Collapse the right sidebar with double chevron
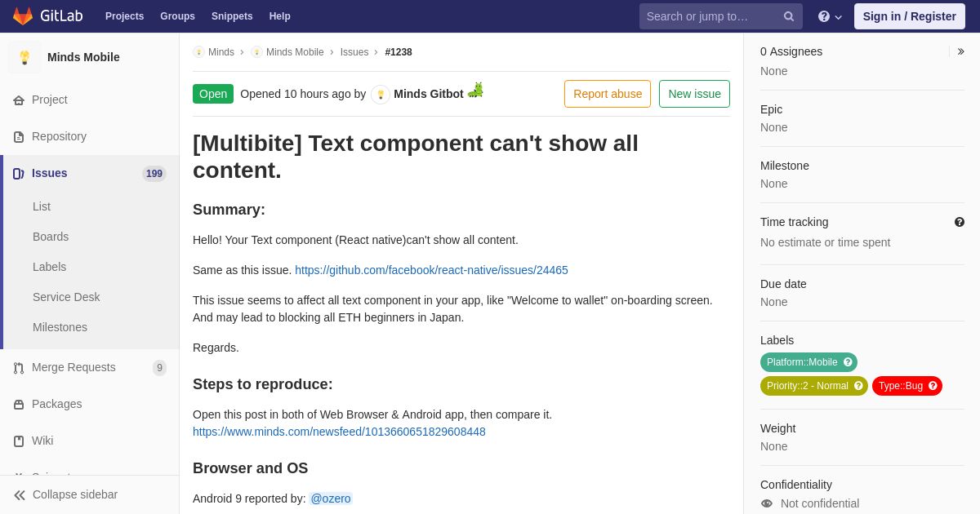The image size is (980, 514). click(961, 51)
